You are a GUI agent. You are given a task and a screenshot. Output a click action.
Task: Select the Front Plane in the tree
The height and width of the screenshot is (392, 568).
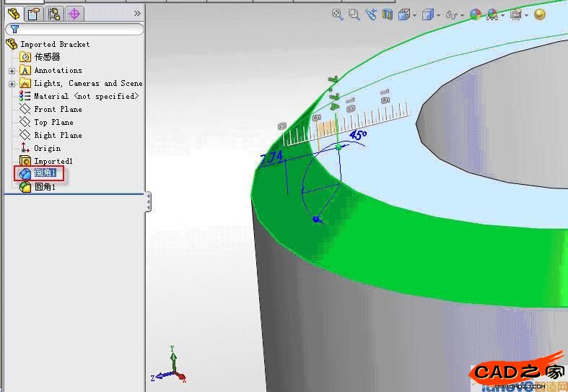tap(58, 109)
